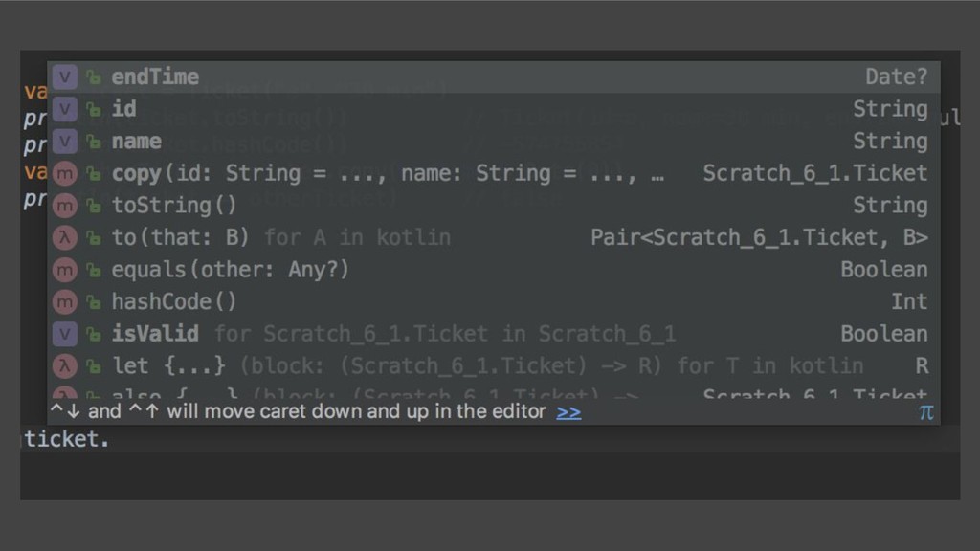The height and width of the screenshot is (551, 980).
Task: Select the endTime completion suggestion
Action: pos(155,77)
